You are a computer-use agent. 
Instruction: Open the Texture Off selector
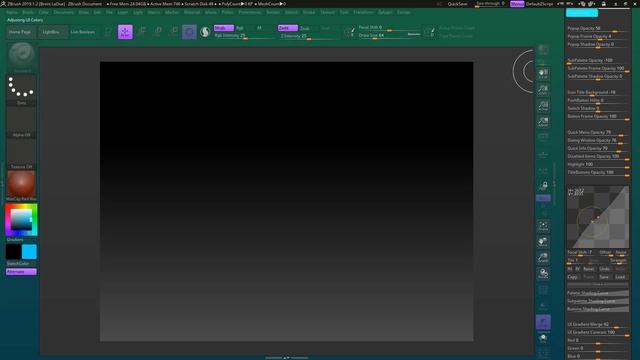point(21,153)
